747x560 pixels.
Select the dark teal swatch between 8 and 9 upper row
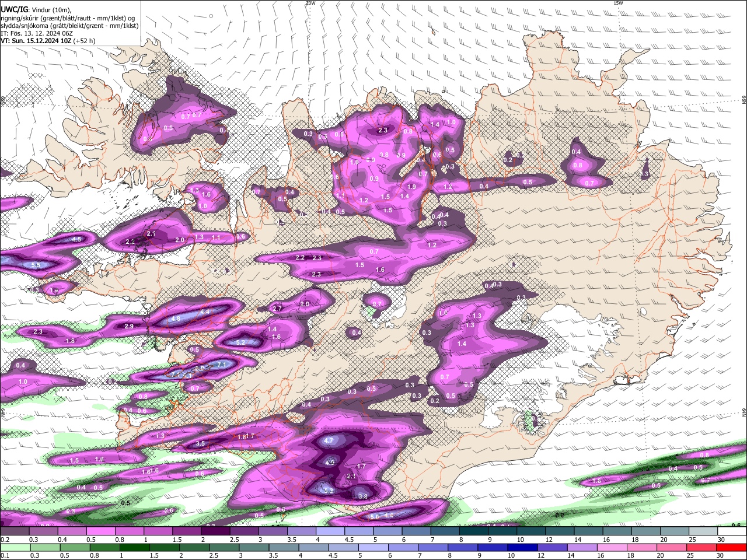coord(473,532)
